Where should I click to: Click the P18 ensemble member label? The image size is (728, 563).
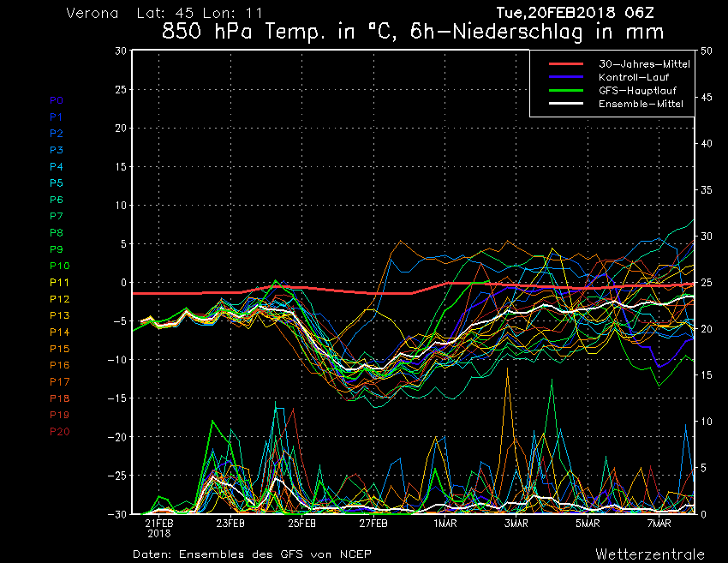[59, 398]
